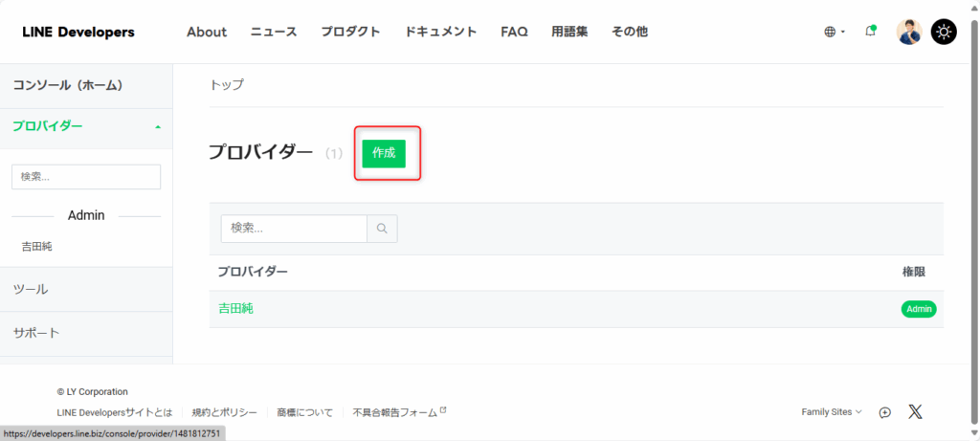Open the About menu item
The height and width of the screenshot is (441, 980).
207,32
